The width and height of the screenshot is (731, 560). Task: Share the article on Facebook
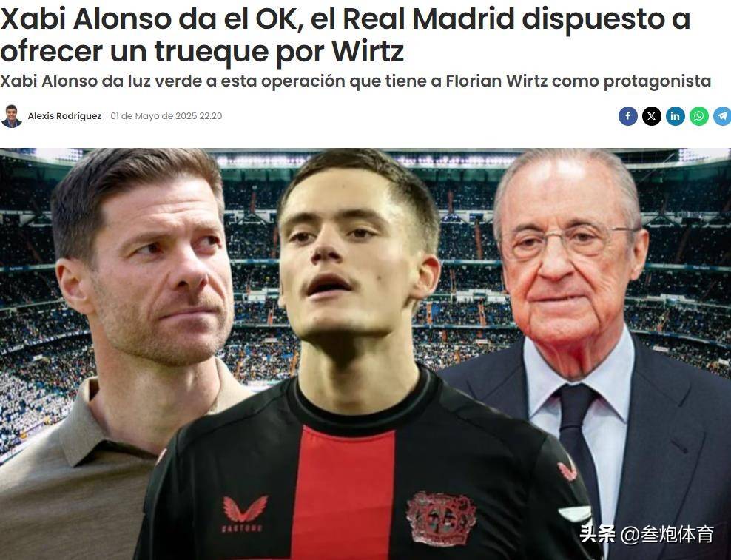click(x=628, y=116)
